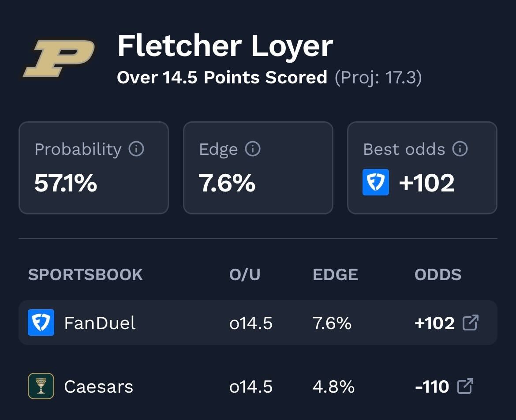
Task: Sort by the ODDS column header
Action: coord(437,275)
